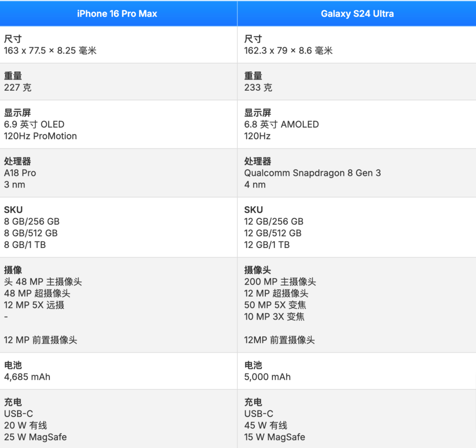Click the 200 MP 主摄像头 line
This screenshot has height=448, width=476.
click(280, 281)
